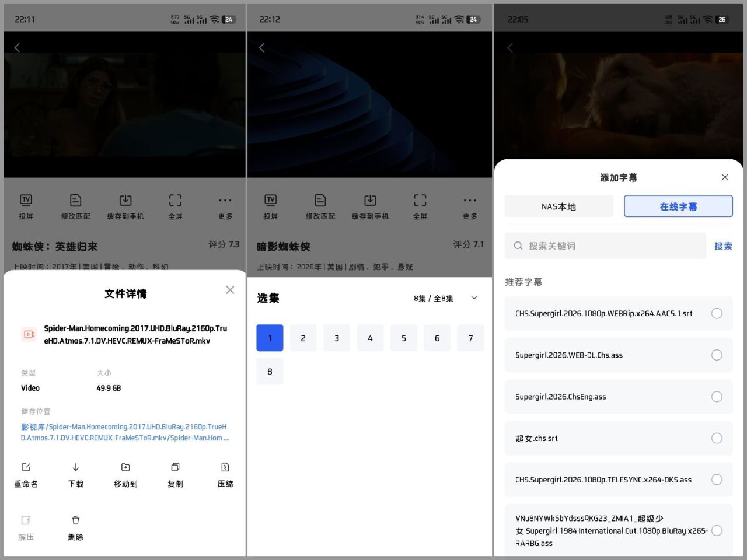Tap the 解压 extract icon

26,520
